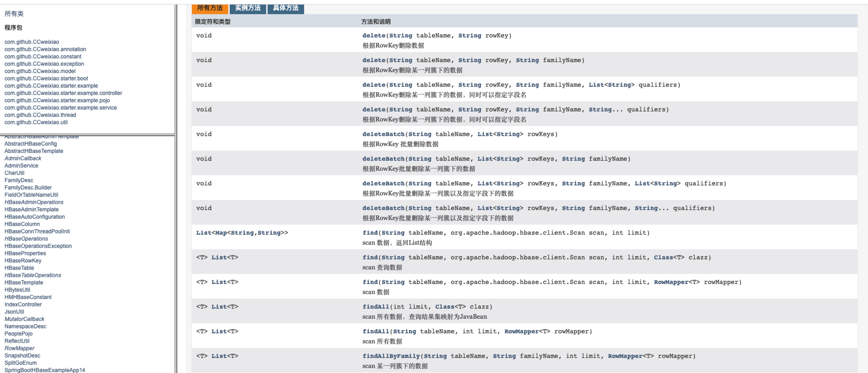The image size is (868, 373).
Task: Open package com.github.CCweixiao.annotation
Action: point(45,49)
